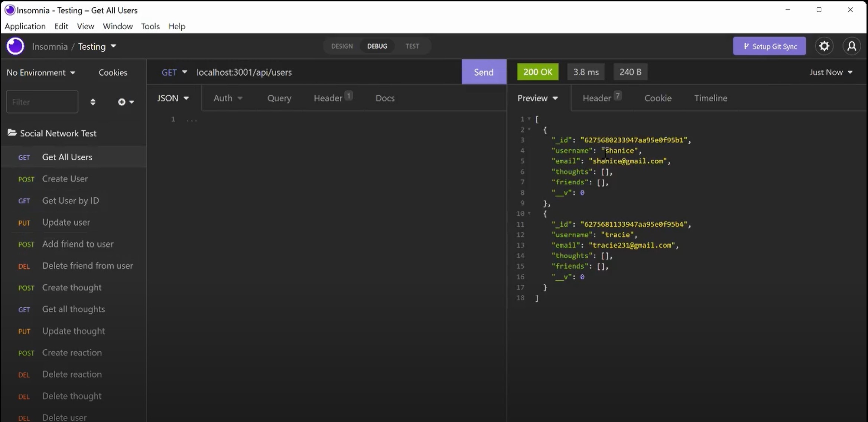Click the Insomnia logo icon top left

tap(15, 46)
